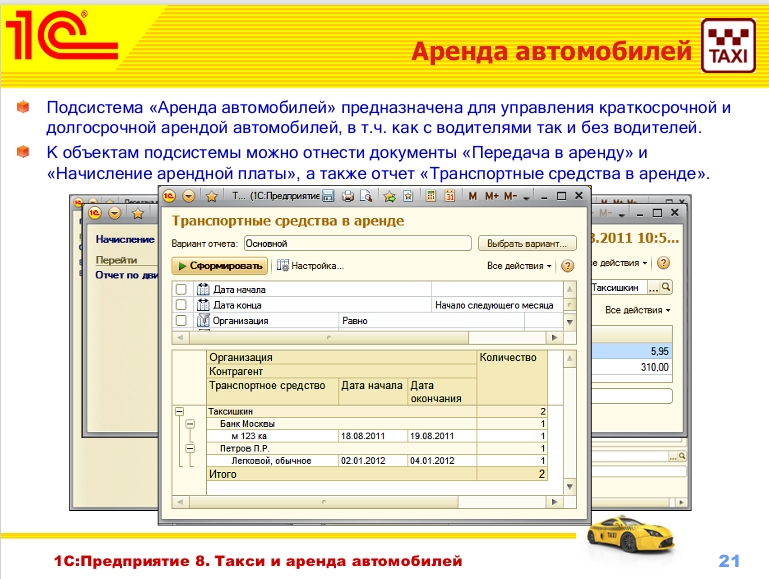Open the Все действия dropdown in the report

[x=519, y=266]
